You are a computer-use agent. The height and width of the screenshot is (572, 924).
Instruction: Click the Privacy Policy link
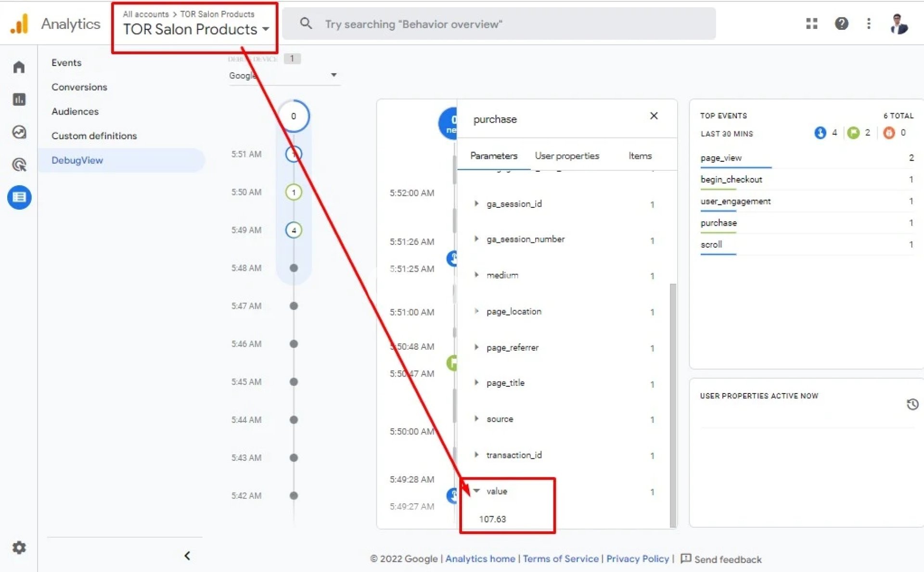[637, 559]
